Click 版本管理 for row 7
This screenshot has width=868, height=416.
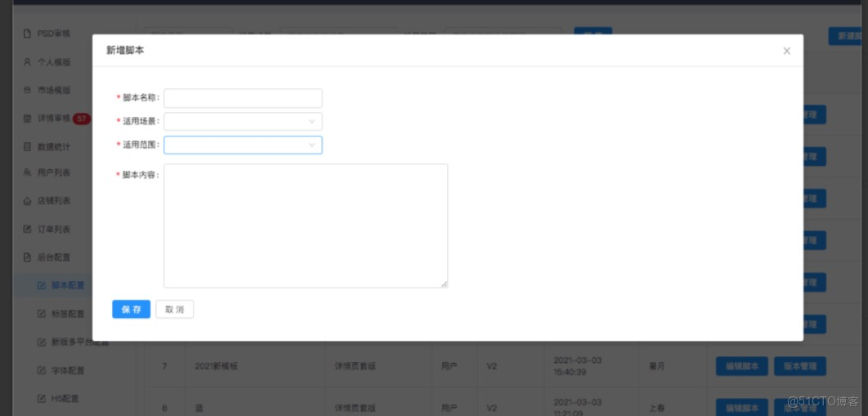point(800,366)
